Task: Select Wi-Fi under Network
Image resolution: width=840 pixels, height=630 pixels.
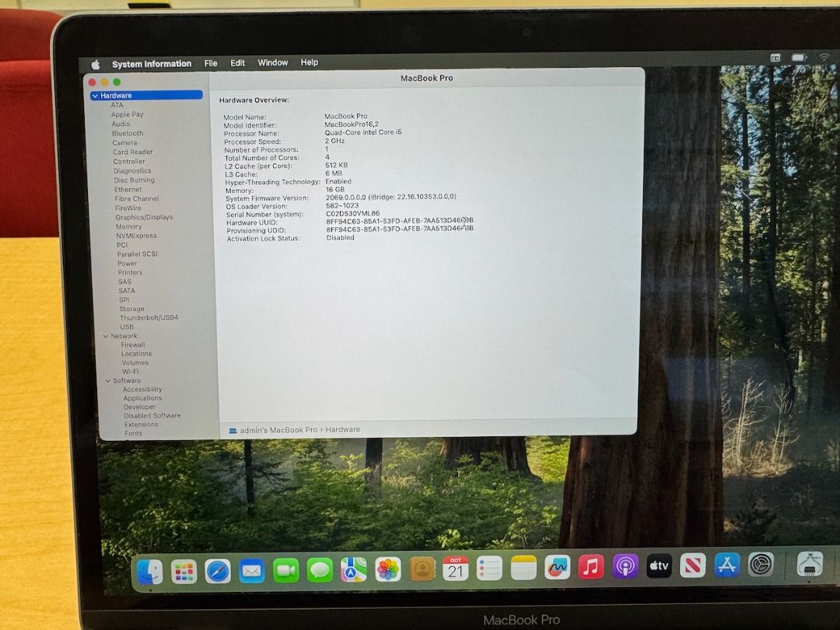Action: point(130,372)
